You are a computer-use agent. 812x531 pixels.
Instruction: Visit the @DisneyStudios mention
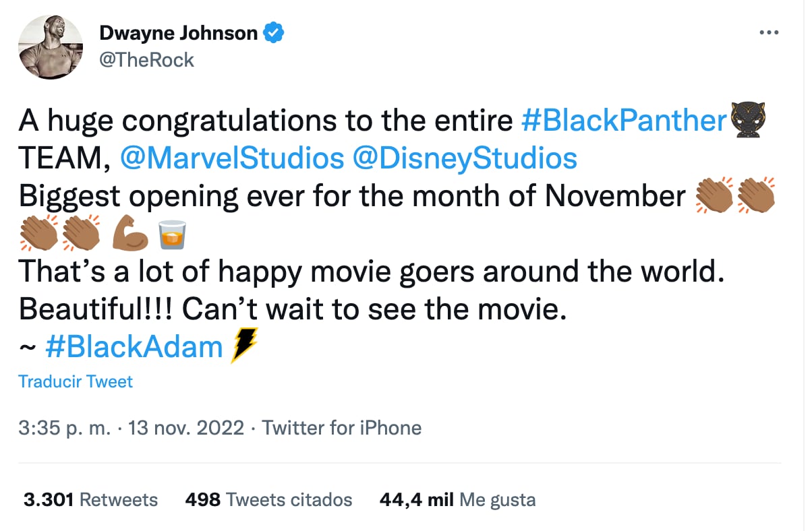tap(465, 158)
